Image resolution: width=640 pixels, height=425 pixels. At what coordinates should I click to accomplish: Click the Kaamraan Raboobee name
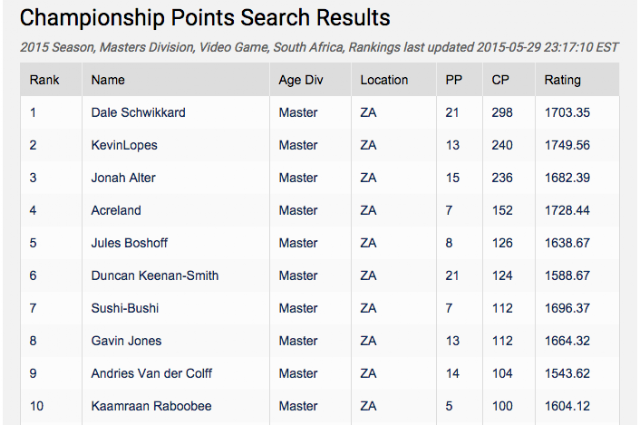pyautogui.click(x=151, y=406)
